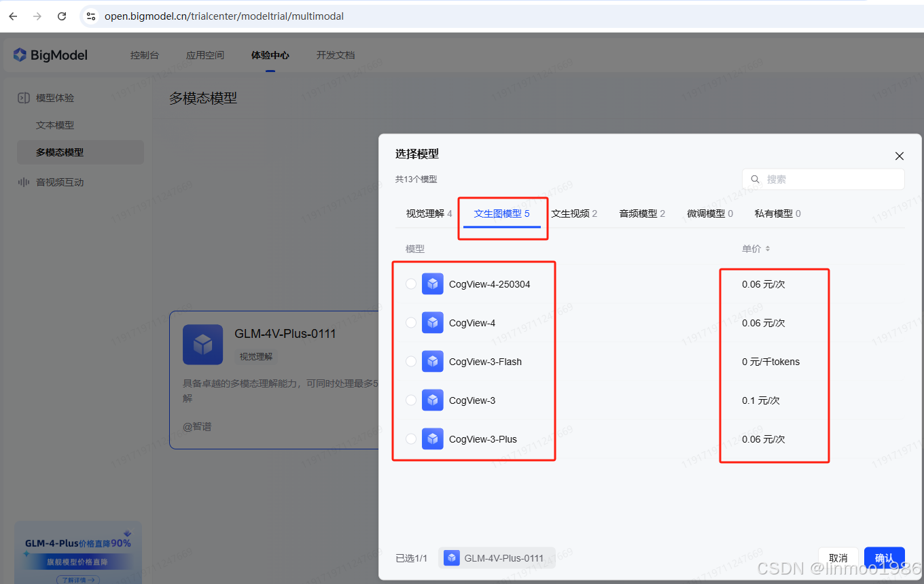Click the CogView-3-Flash model name
The height and width of the screenshot is (584, 924).
(x=486, y=362)
